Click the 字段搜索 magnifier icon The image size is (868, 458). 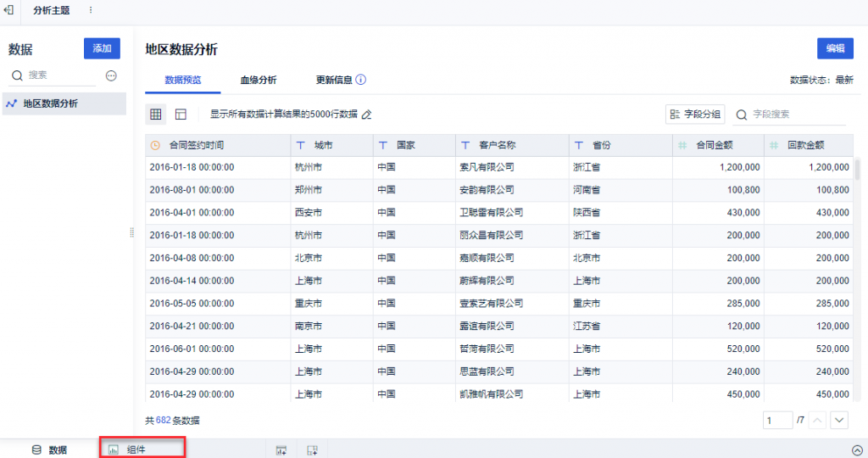coord(741,114)
